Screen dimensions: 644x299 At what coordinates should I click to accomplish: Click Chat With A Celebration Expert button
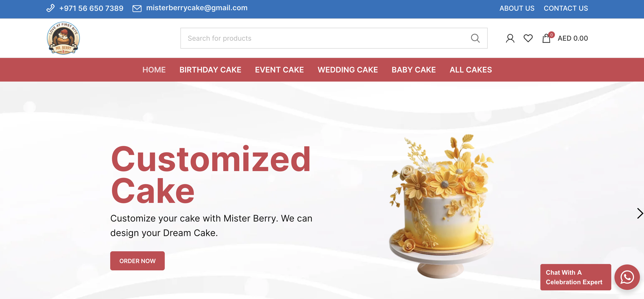[576, 277]
